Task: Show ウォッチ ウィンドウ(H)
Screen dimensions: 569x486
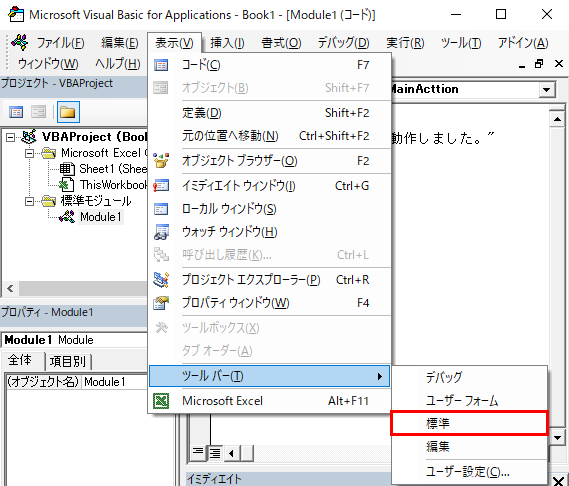Action: tap(269, 232)
